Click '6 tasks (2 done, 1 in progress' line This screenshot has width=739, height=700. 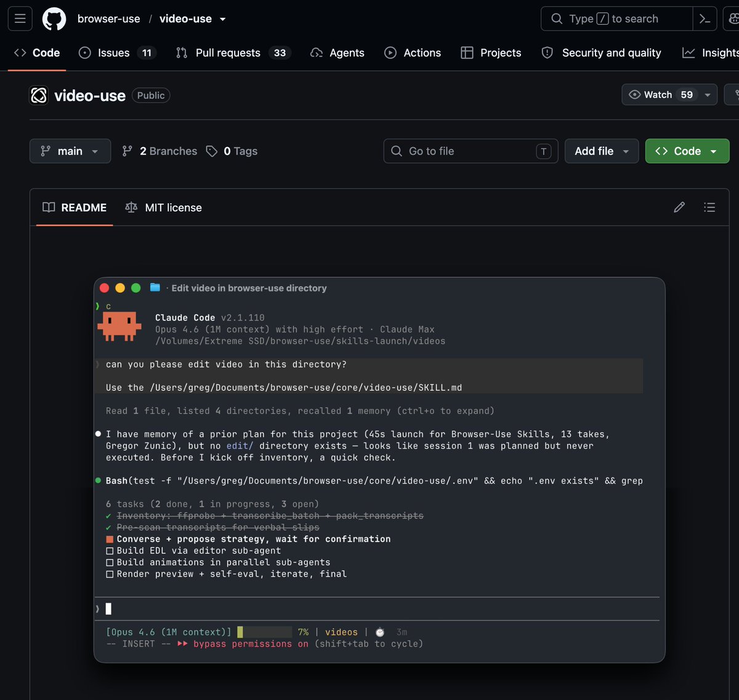point(212,504)
